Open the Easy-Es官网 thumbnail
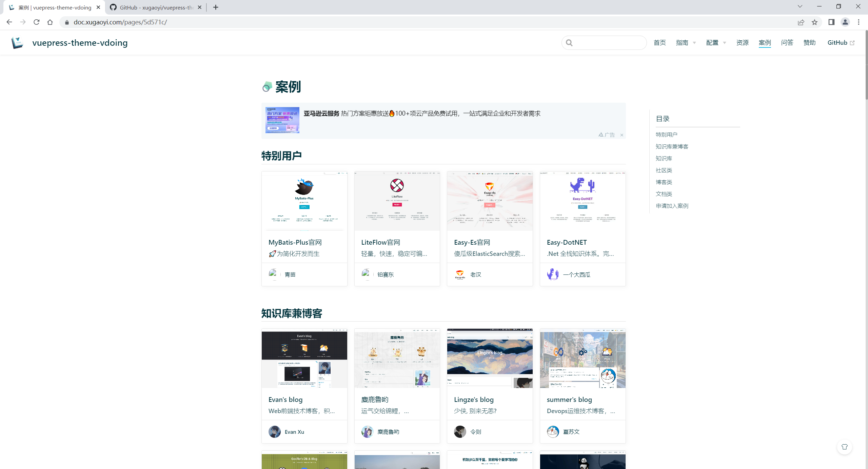This screenshot has width=868, height=469. point(490,201)
